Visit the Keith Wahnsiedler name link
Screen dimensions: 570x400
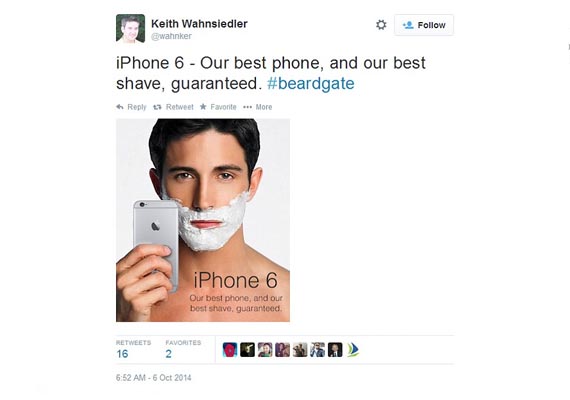click(199, 24)
